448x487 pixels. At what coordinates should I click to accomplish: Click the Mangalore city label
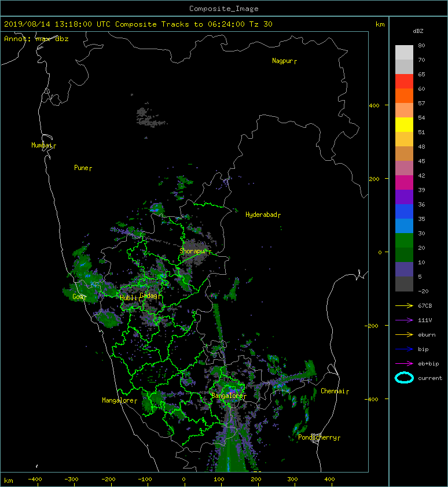[118, 400]
